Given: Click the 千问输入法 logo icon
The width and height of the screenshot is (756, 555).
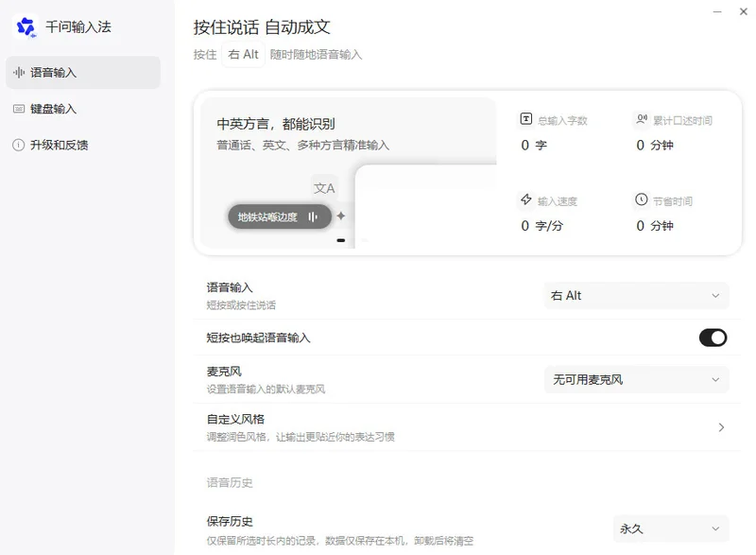Looking at the screenshot, I should [26, 26].
